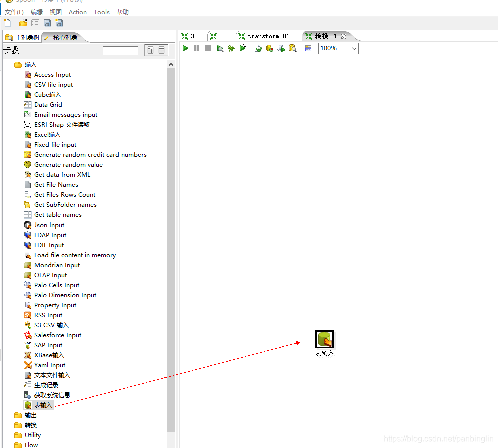498x448 pixels.
Task: Select Generate random credit card numbers
Action: tap(85, 155)
